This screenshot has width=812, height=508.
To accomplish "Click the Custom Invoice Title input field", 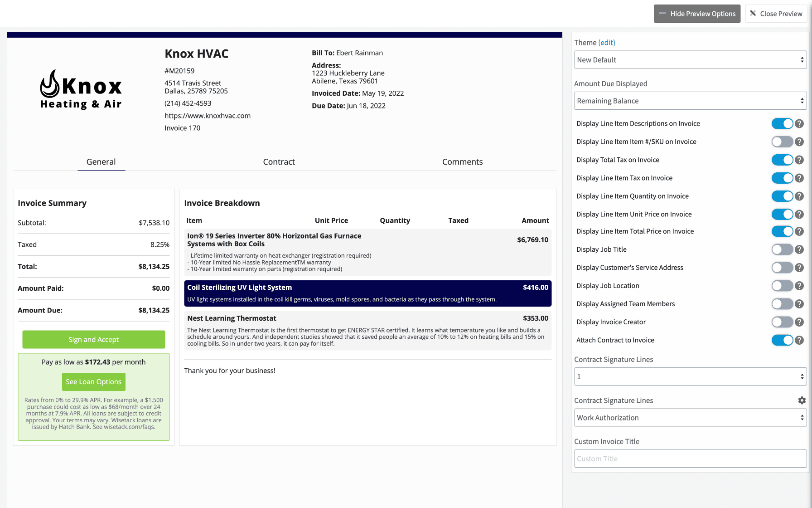I will tap(690, 459).
